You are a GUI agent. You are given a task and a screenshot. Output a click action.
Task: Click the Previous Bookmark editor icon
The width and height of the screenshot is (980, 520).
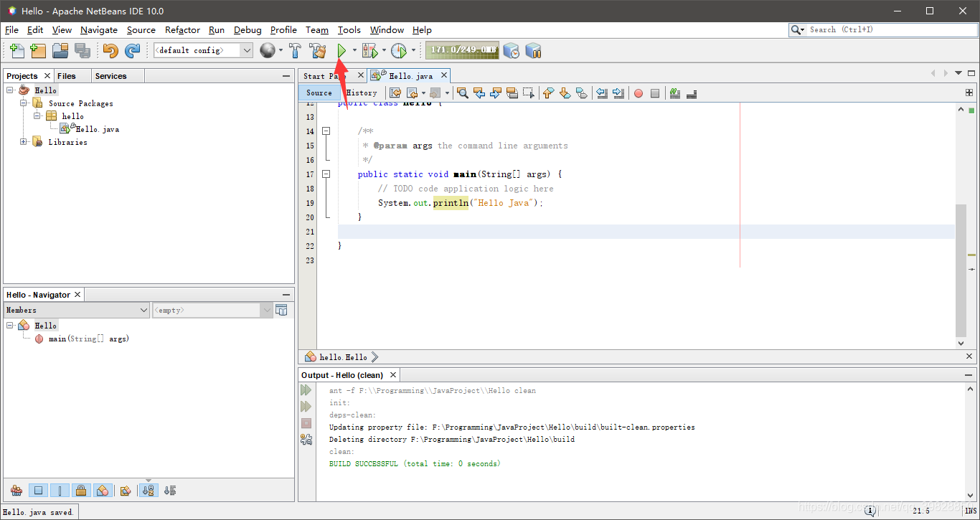tap(547, 93)
